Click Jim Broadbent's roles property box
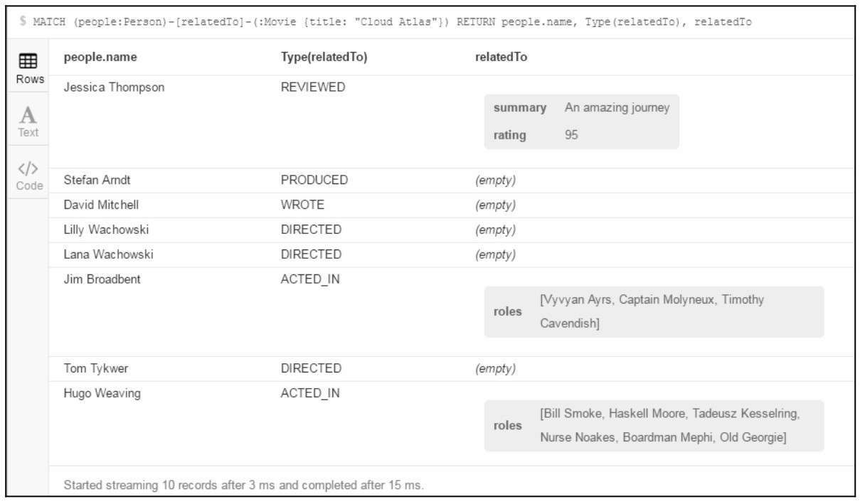The image size is (860, 504). [653, 311]
